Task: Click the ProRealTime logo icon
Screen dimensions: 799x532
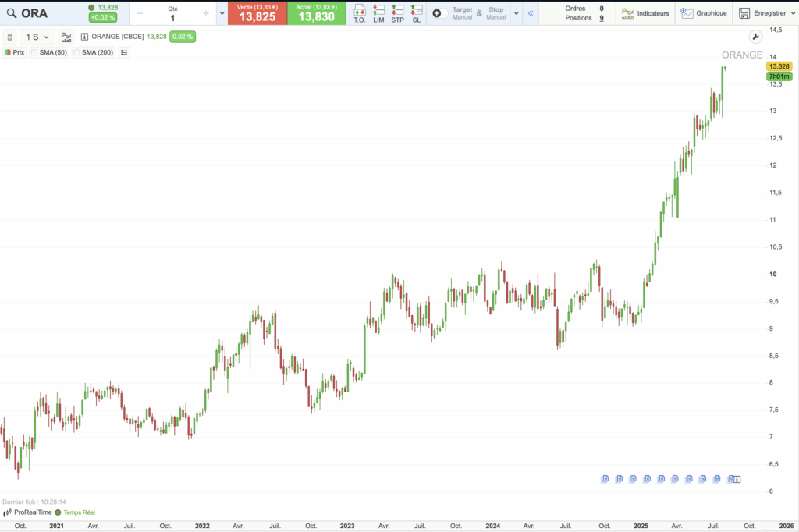Action: [7, 512]
